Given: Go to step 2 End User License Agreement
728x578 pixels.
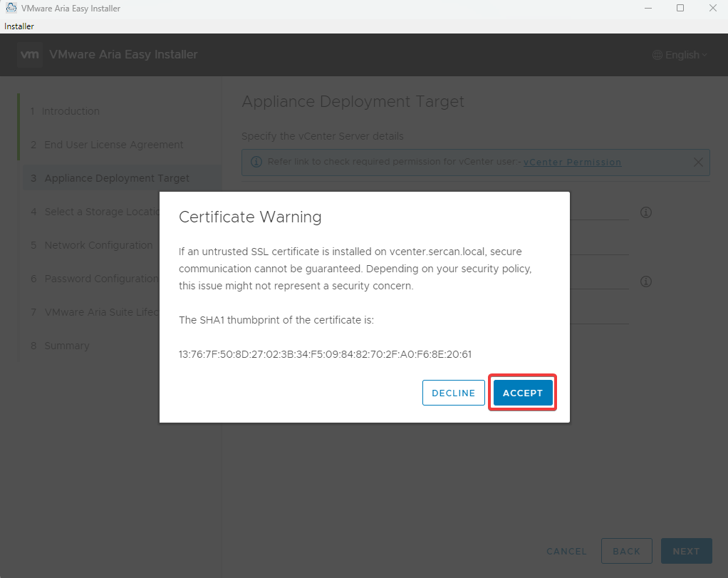Looking at the screenshot, I should pos(108,145).
